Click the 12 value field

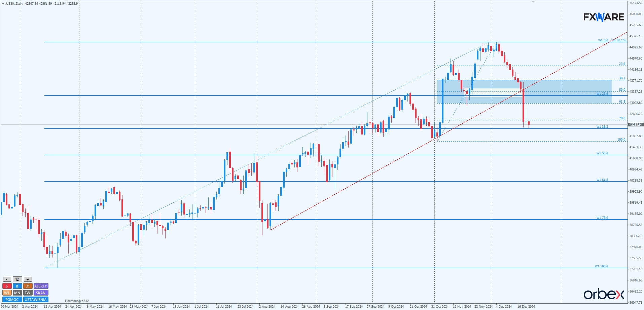pyautogui.click(x=17, y=279)
